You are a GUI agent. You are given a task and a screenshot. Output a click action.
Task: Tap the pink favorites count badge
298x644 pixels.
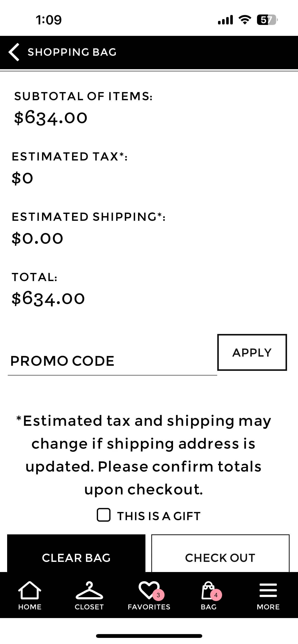point(158,595)
